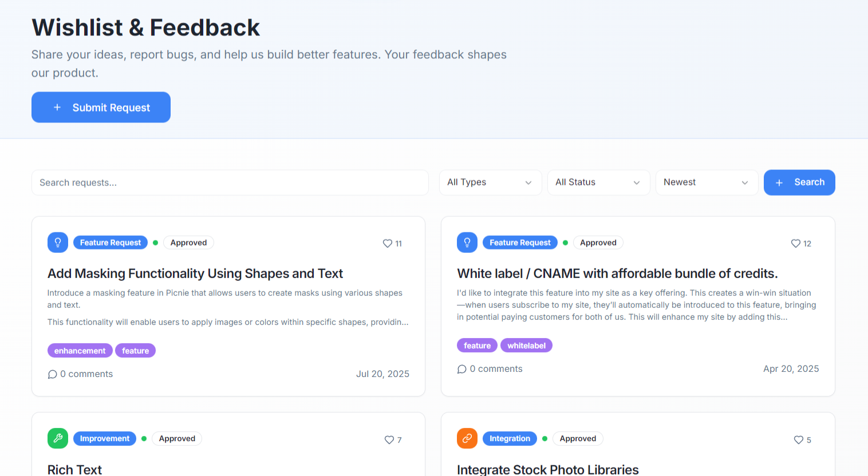The height and width of the screenshot is (476, 868).
Task: Click the lightbulb icon on White label card
Action: click(467, 242)
